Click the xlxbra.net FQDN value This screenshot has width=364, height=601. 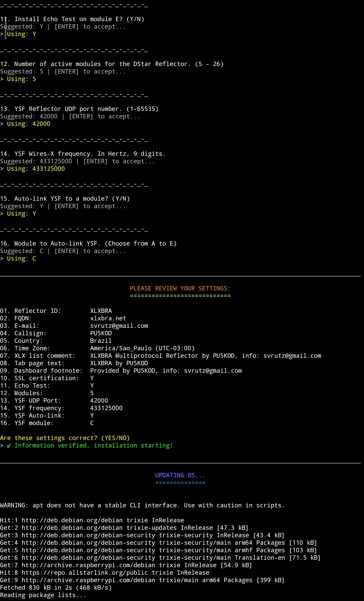point(108,318)
